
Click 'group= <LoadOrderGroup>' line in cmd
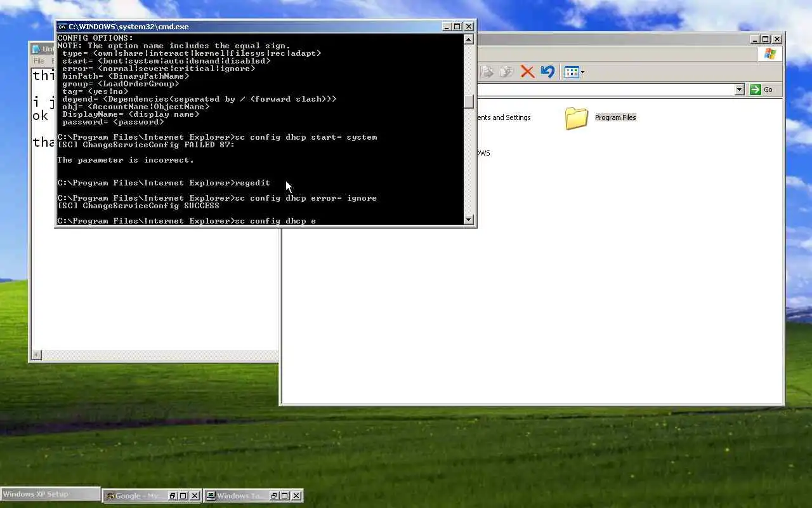121,84
